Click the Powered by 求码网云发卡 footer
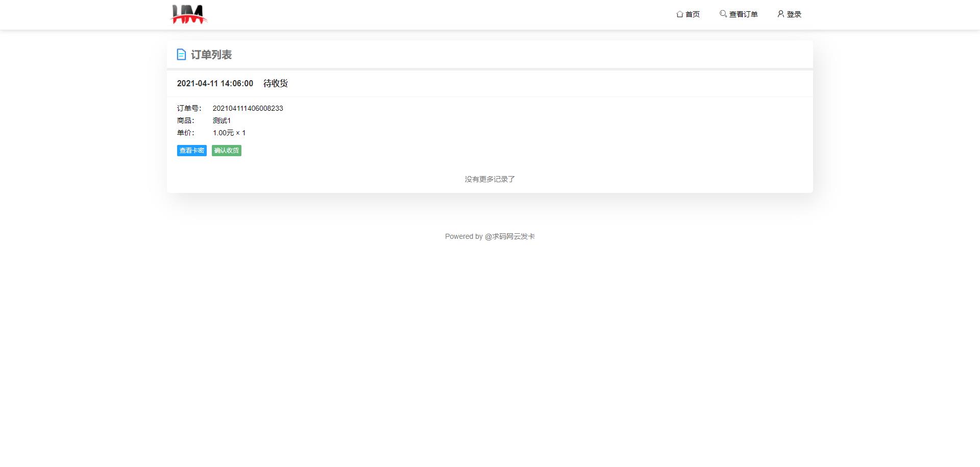The image size is (980, 467). point(489,236)
